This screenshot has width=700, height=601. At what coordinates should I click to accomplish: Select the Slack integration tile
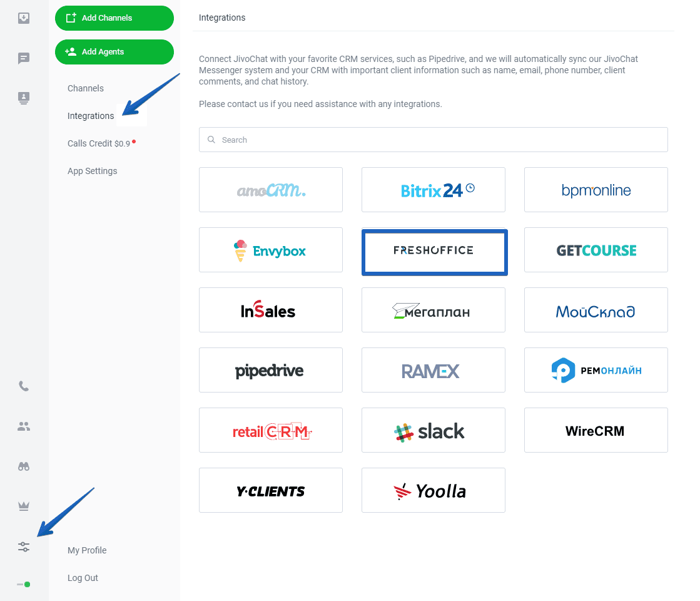[x=433, y=430]
